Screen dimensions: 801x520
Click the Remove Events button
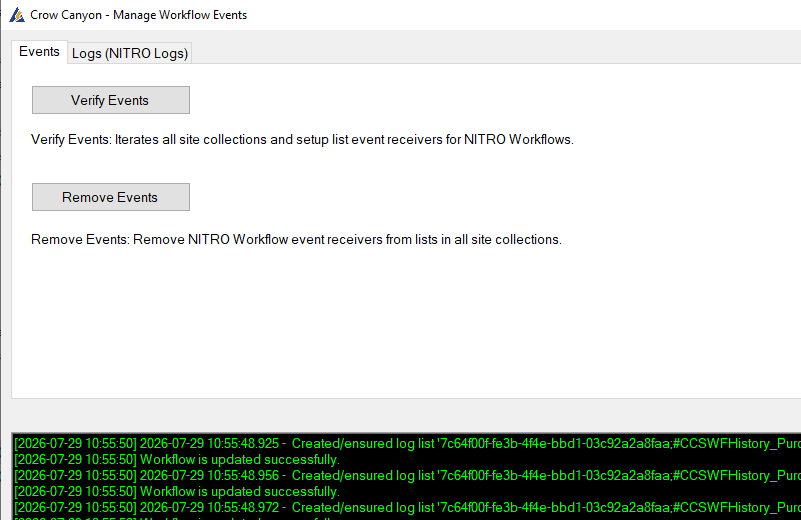pos(111,197)
